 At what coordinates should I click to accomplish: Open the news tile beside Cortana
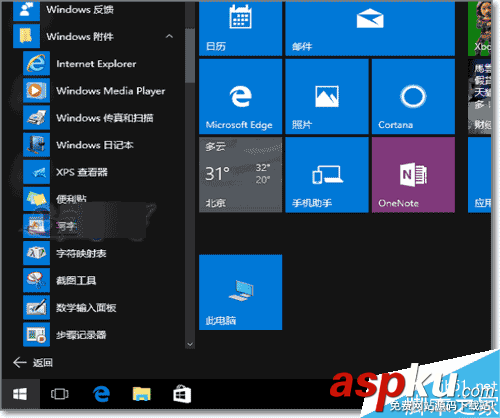[x=479, y=97]
